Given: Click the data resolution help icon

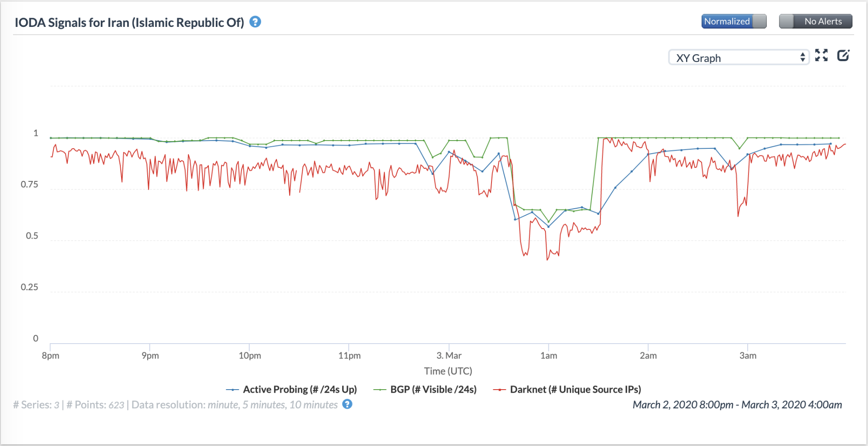Looking at the screenshot, I should coord(347,404).
